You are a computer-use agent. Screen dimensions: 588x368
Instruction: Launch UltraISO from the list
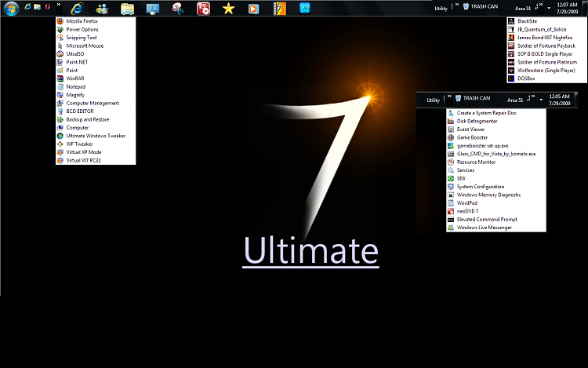click(96, 54)
